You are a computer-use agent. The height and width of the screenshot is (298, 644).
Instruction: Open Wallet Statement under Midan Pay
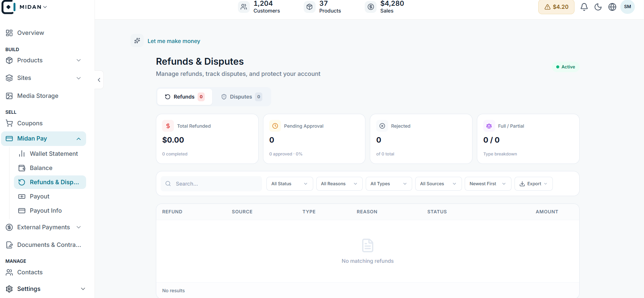(50, 154)
